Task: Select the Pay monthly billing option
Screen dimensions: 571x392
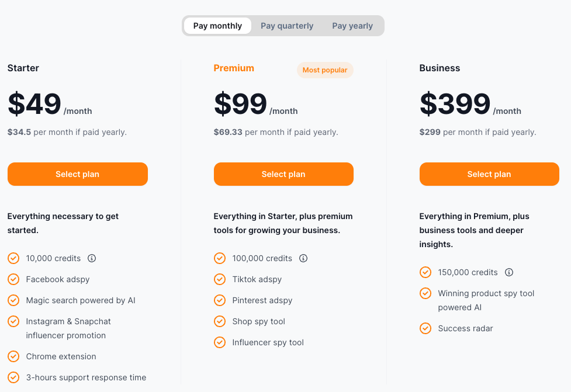Action: click(x=217, y=26)
